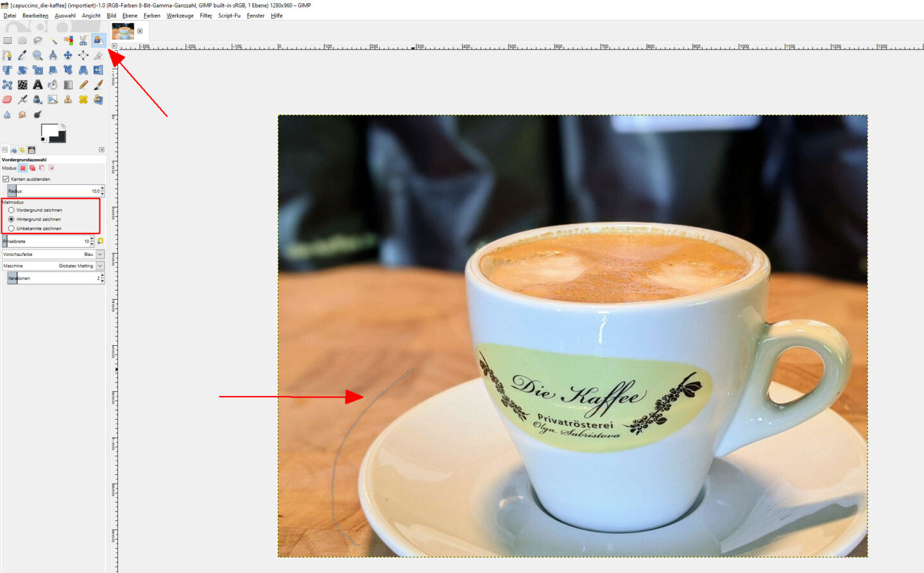Select the Cage Transform tool

[x=7, y=85]
